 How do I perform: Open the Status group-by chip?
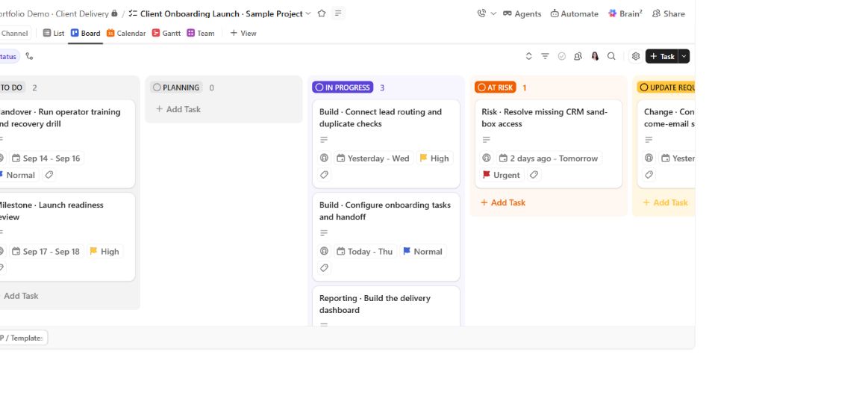pos(9,57)
